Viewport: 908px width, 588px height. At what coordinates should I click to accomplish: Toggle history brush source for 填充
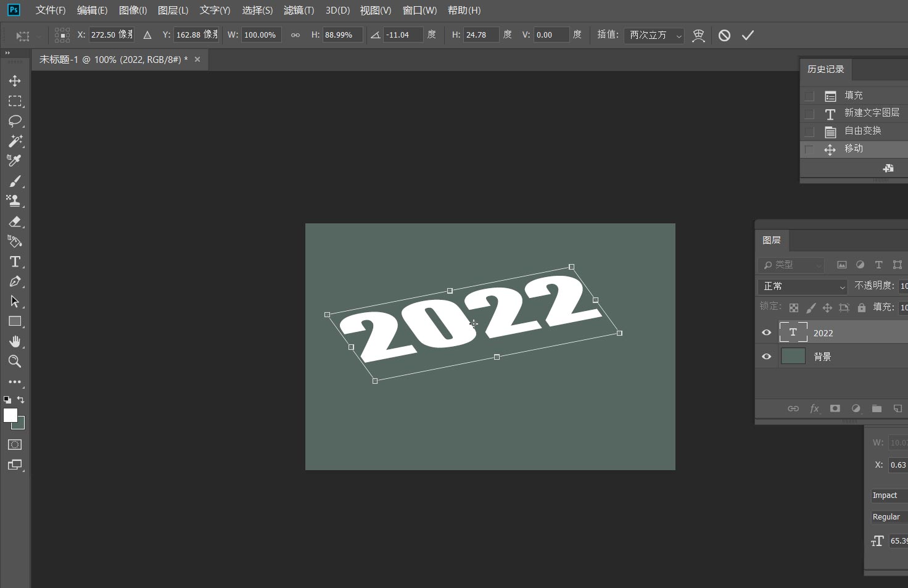[809, 96]
